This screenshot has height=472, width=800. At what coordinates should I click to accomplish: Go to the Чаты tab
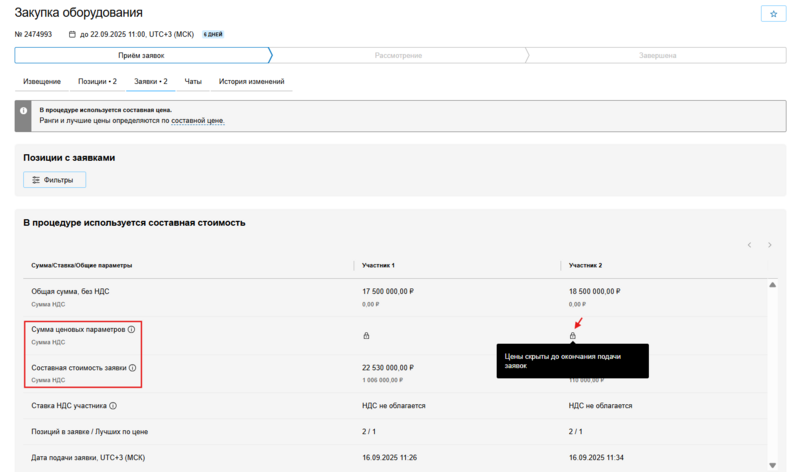pyautogui.click(x=193, y=81)
